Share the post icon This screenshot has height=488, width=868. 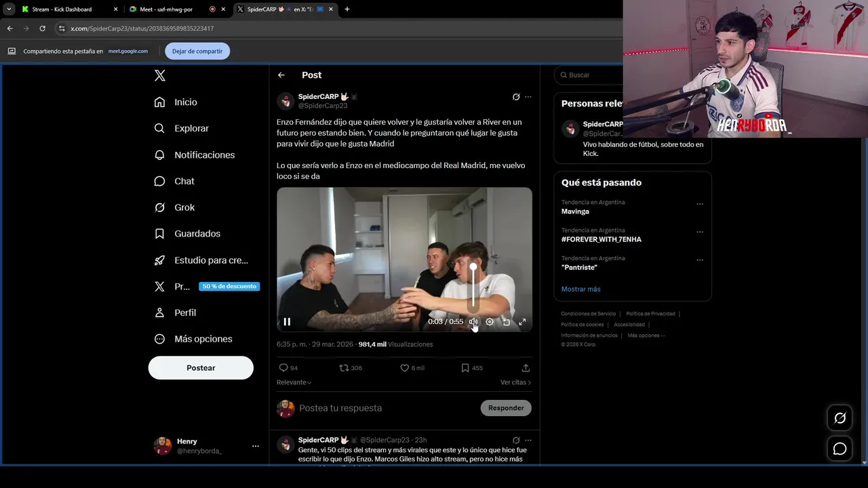[526, 368]
